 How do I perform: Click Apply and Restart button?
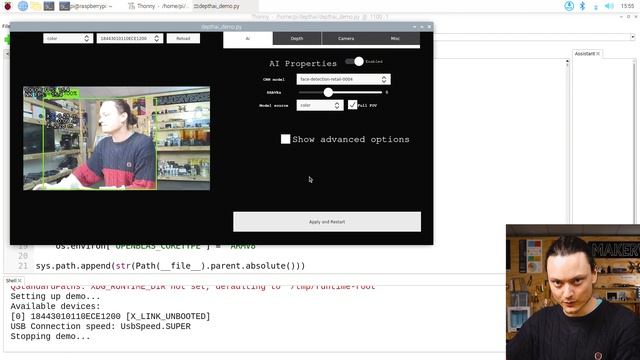(327, 222)
